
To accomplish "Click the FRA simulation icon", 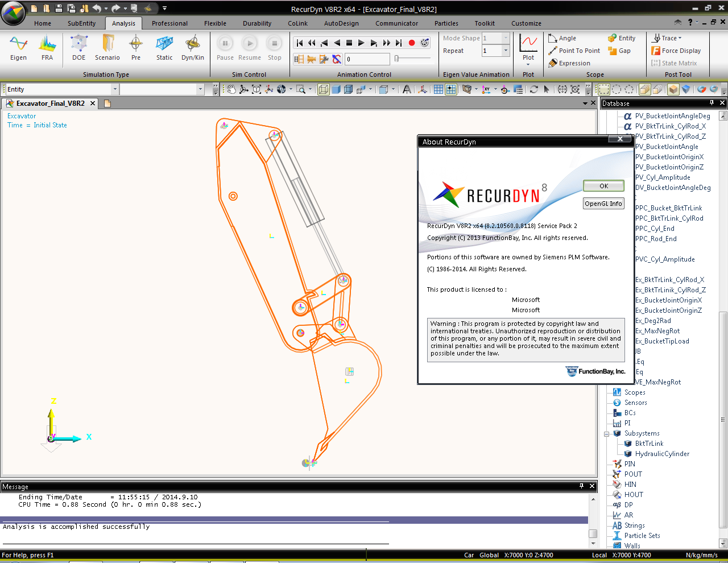I will point(47,48).
